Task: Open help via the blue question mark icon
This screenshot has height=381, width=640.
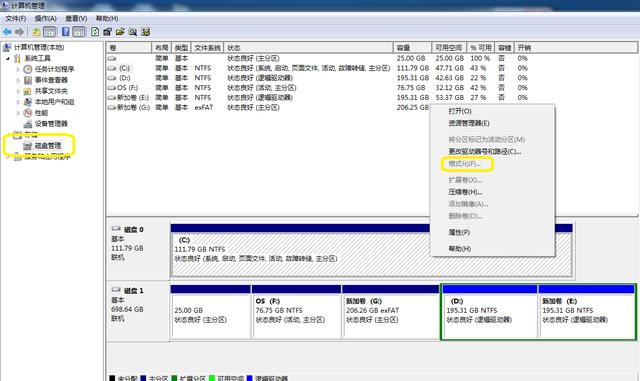Action: click(65, 32)
